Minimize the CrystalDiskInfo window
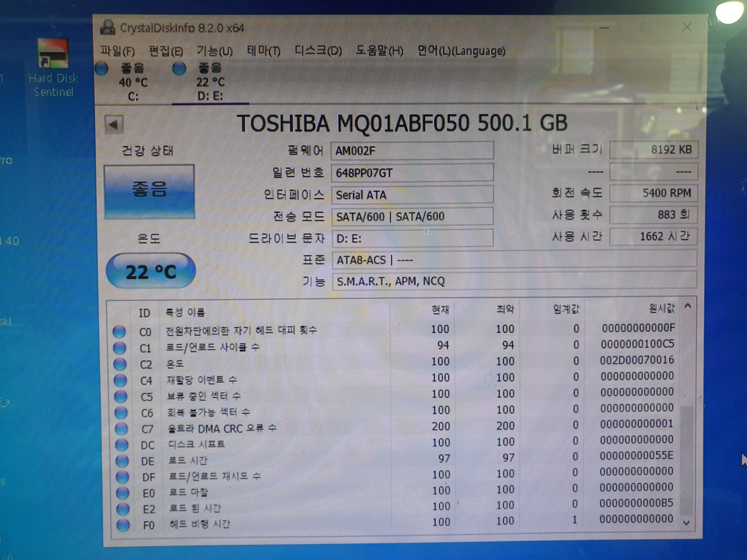 click(604, 28)
